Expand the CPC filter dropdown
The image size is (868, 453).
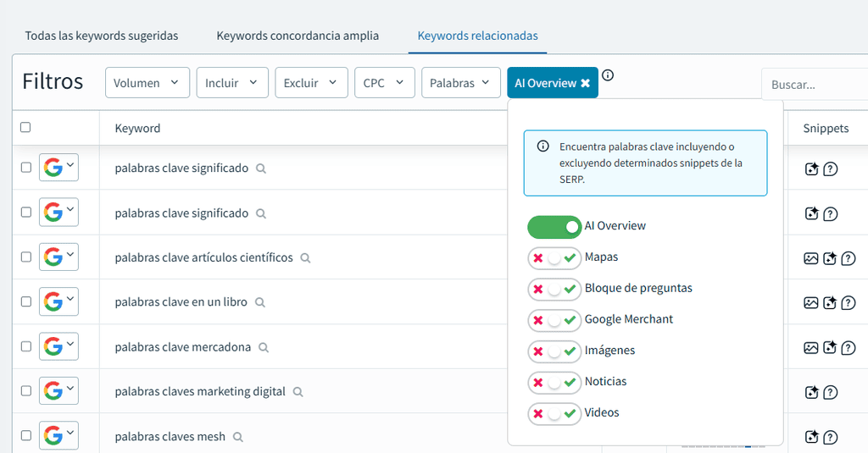click(384, 83)
